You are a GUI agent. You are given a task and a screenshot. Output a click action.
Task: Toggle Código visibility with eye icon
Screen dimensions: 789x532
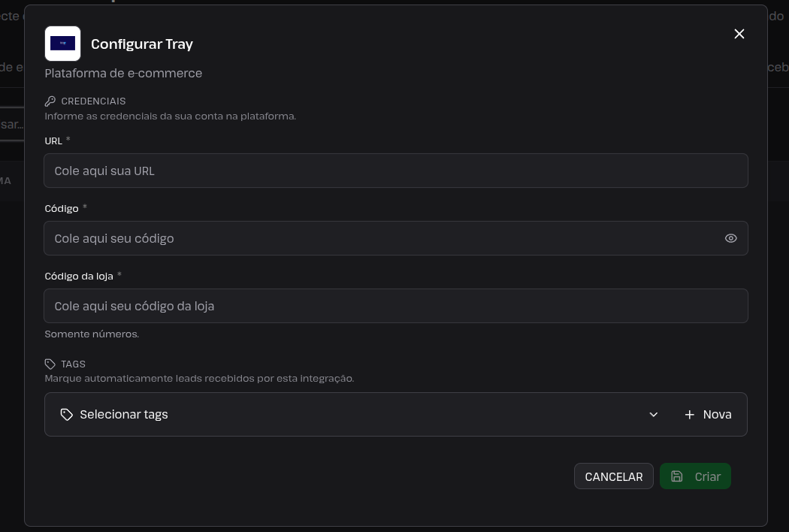[730, 238]
